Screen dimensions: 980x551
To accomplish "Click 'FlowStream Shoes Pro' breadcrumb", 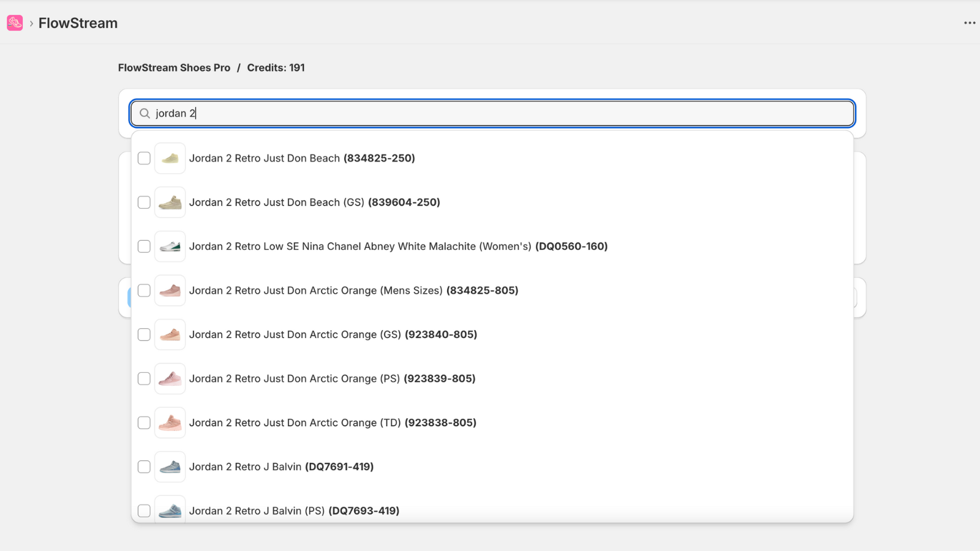I will click(x=174, y=68).
